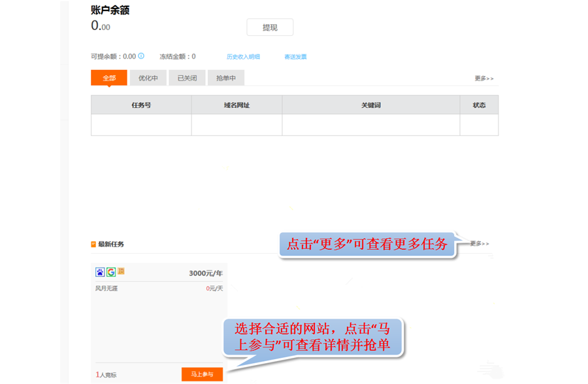The height and width of the screenshot is (384, 588).
Task: Switch to the 抢单中 tab
Action: (226, 78)
